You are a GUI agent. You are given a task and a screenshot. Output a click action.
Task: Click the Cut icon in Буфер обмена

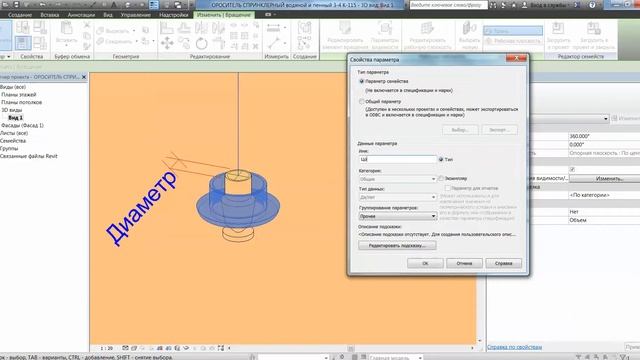tap(87, 25)
